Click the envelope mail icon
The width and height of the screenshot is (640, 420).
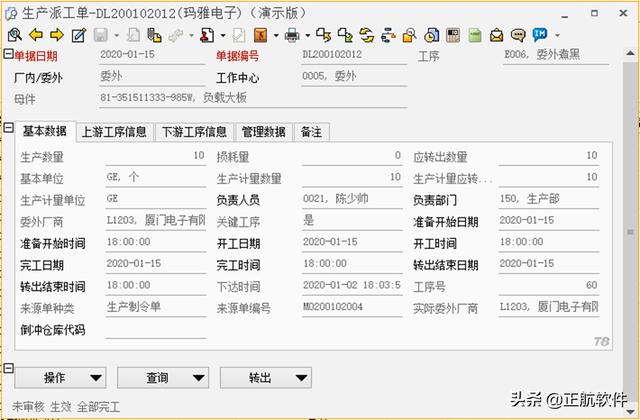(496, 35)
